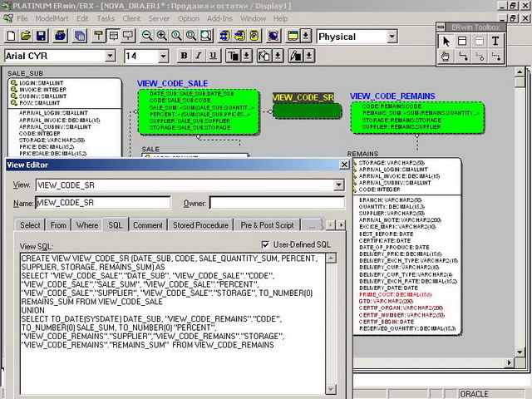Open the Add-Ins menu
The image size is (532, 399).
click(219, 18)
